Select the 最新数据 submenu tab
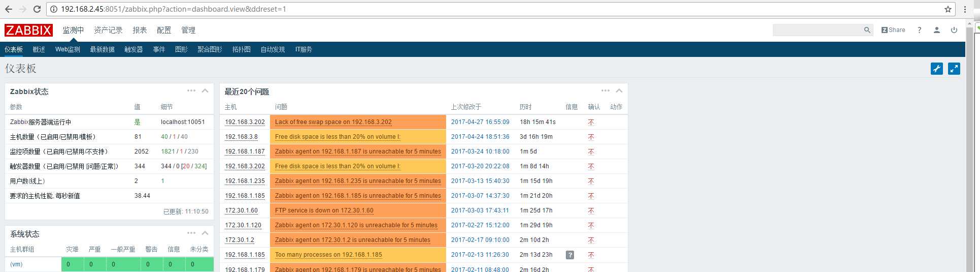The width and height of the screenshot is (980, 272). pos(102,49)
